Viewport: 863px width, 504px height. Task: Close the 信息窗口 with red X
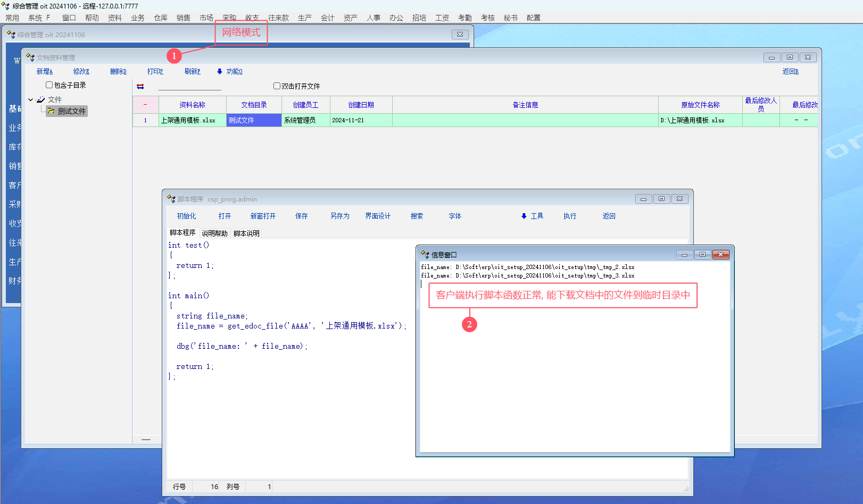pyautogui.click(x=720, y=255)
